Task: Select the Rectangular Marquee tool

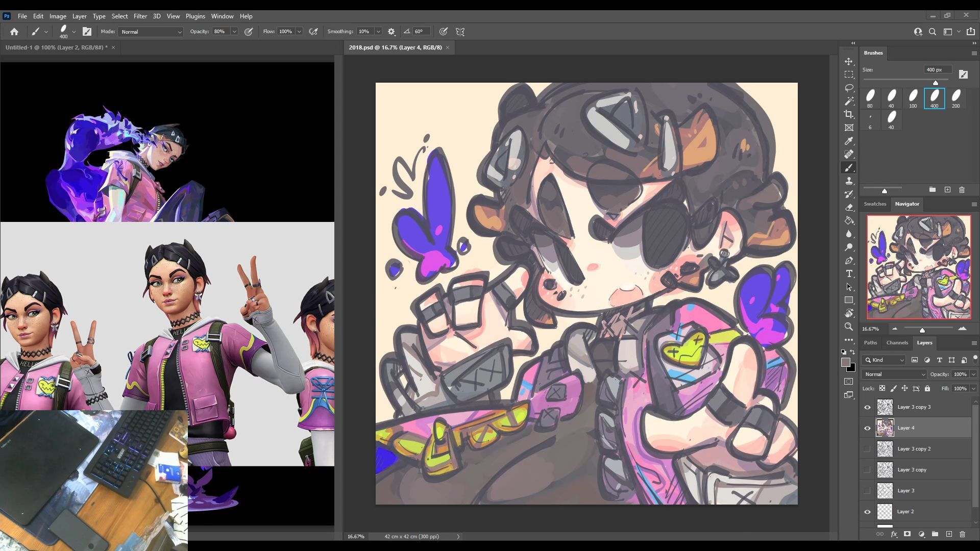Action: (849, 74)
